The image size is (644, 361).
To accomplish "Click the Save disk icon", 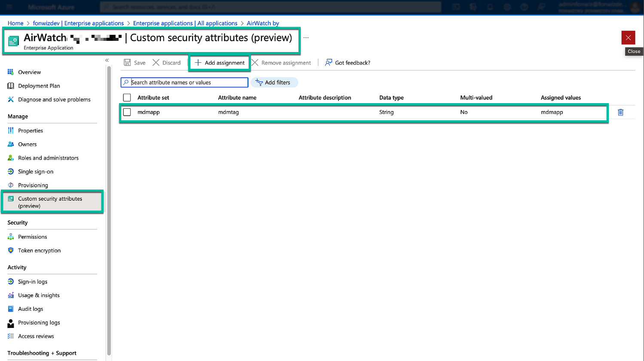I will [x=127, y=63].
